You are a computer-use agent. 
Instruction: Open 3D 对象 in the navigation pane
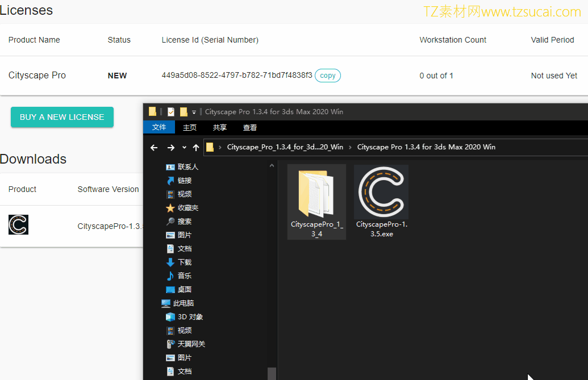tap(185, 317)
